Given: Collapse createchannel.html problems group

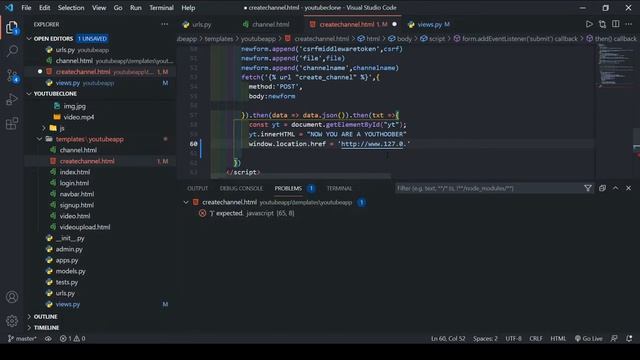Looking at the screenshot, I should [186, 202].
